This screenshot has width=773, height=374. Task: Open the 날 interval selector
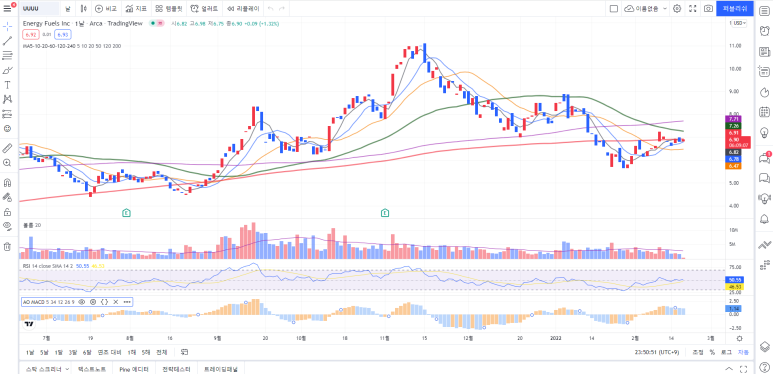(x=68, y=8)
